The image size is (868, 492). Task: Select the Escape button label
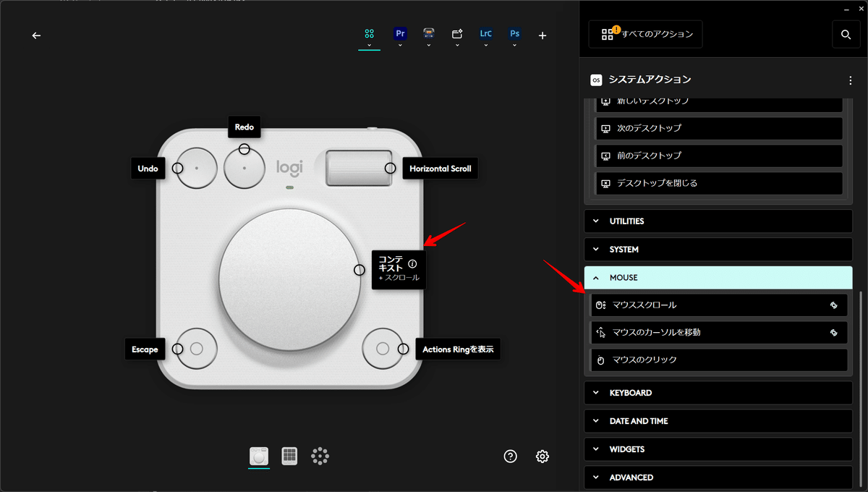tap(145, 349)
